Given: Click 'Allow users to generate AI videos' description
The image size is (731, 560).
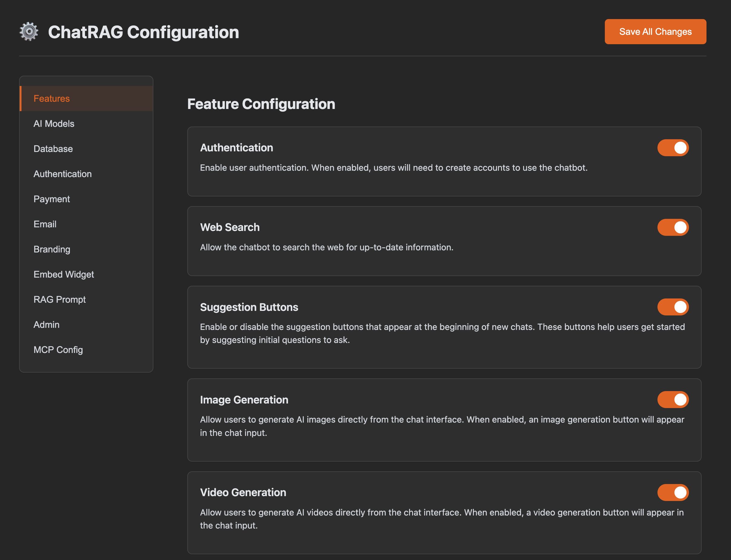Looking at the screenshot, I should click(442, 519).
